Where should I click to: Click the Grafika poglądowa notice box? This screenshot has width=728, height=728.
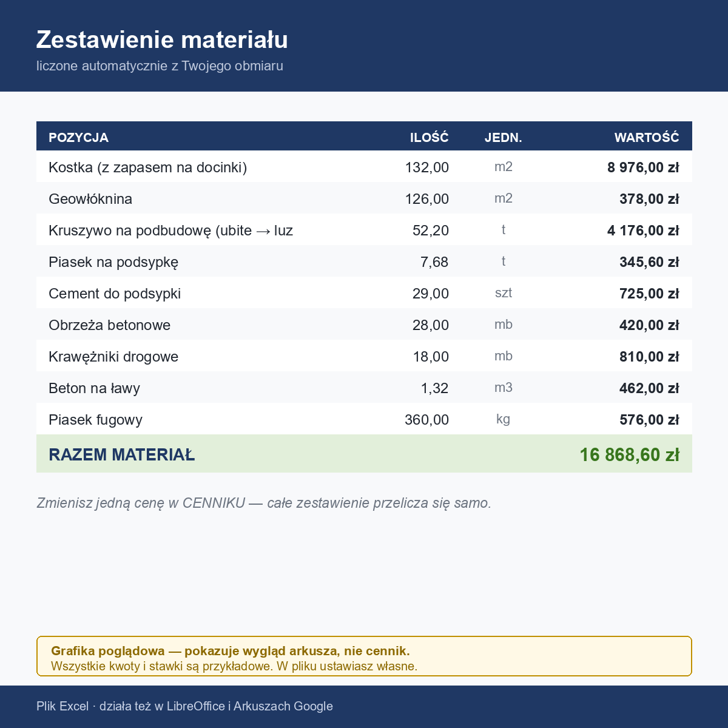364,656
